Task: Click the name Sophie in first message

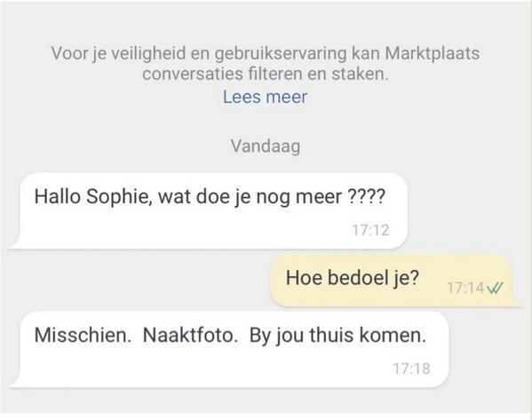Action: (x=118, y=197)
